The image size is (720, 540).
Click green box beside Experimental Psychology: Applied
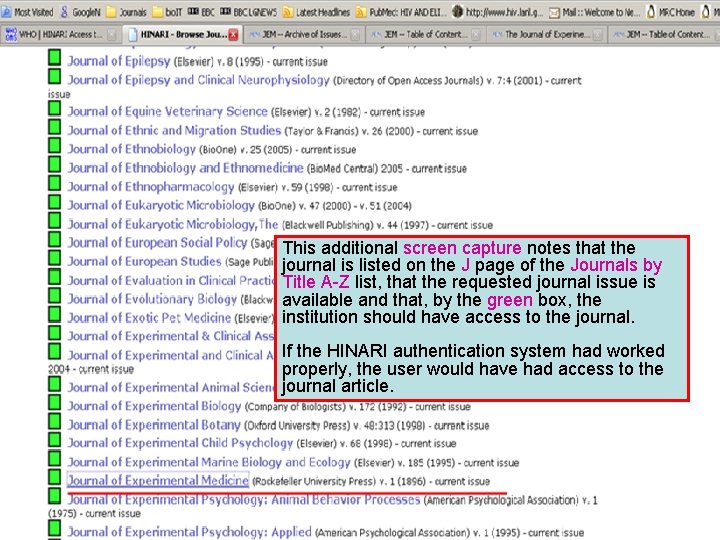click(x=55, y=528)
